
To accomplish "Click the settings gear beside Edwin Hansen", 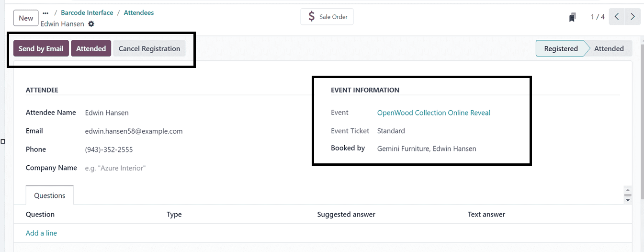I will (x=91, y=24).
